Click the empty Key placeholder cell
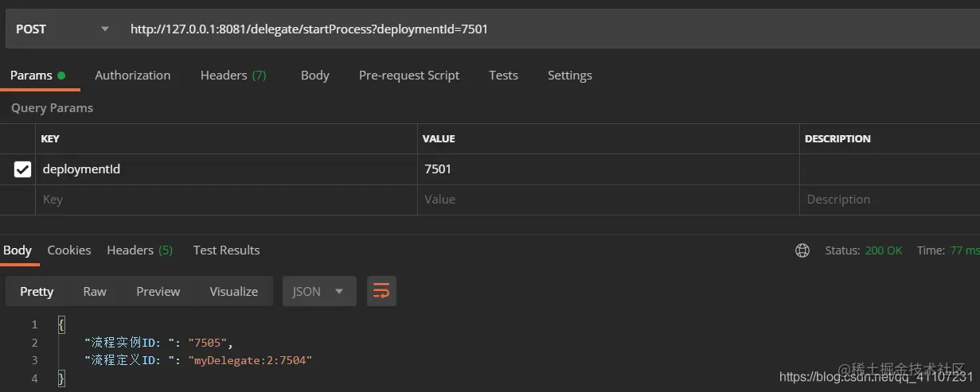 pyautogui.click(x=226, y=200)
